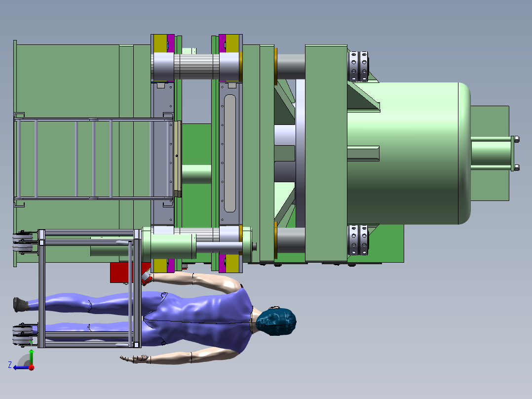Pick the upper hex bolt on cylinder end flange
Screen dimensions: 532x399
[516, 139]
